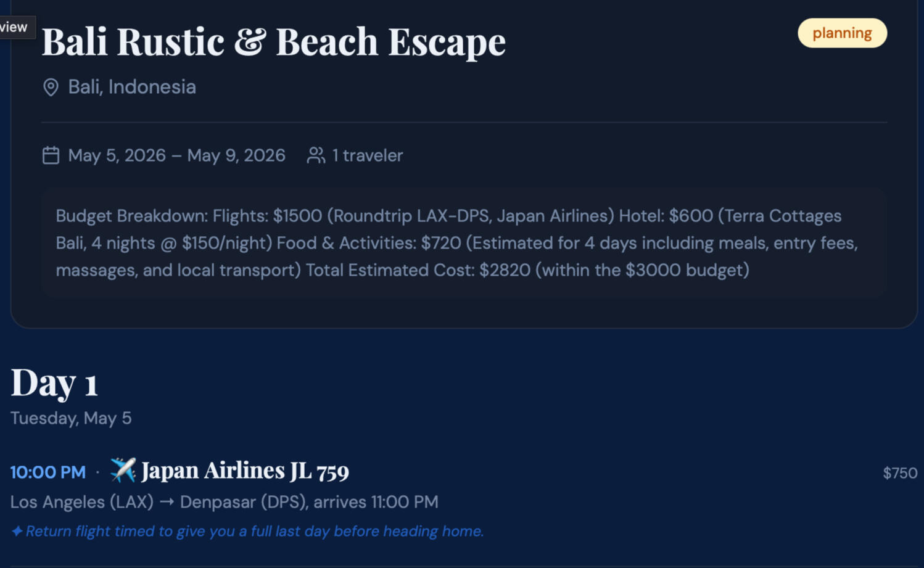Click the 10:00 PM departure time
Image resolution: width=924 pixels, height=568 pixels.
[x=47, y=472]
